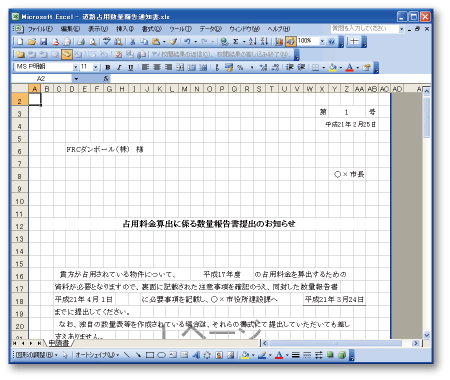Click the Print icon
Image resolution: width=450 pixels, height=380 pixels.
point(81,42)
